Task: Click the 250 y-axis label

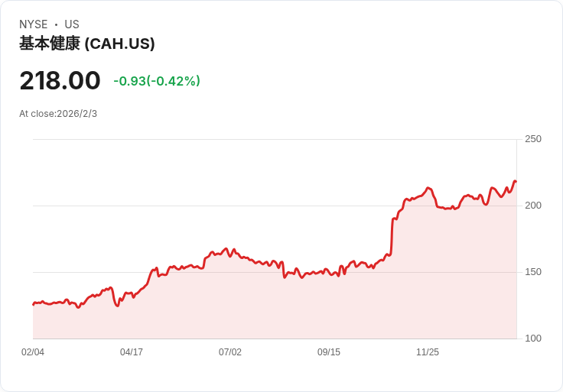Action: (533, 139)
